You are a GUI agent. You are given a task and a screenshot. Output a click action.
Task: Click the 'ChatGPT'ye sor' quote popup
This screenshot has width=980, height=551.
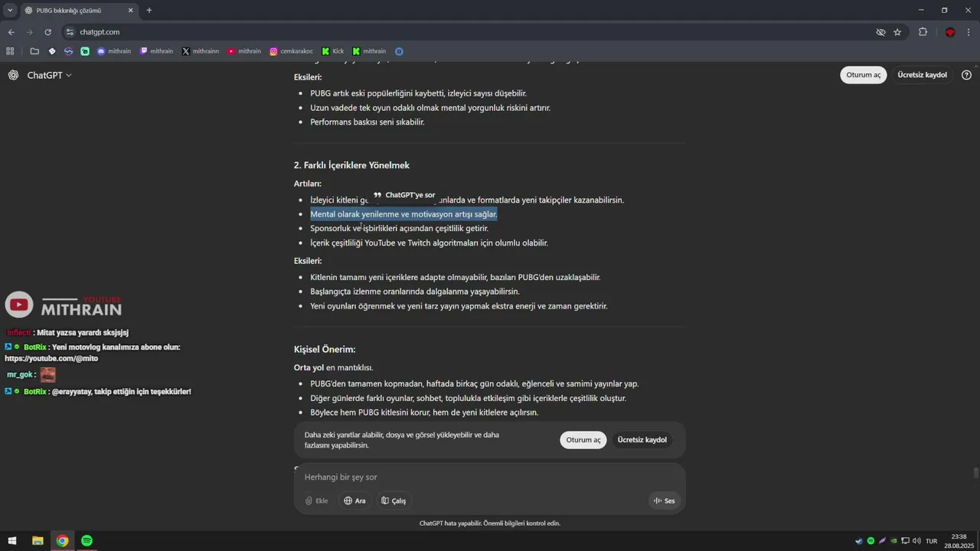404,195
